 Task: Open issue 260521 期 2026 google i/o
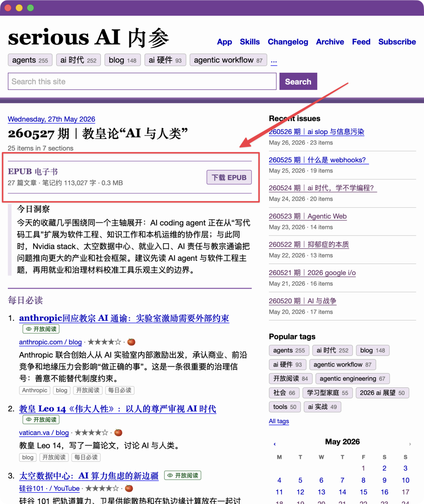pyautogui.click(x=312, y=273)
